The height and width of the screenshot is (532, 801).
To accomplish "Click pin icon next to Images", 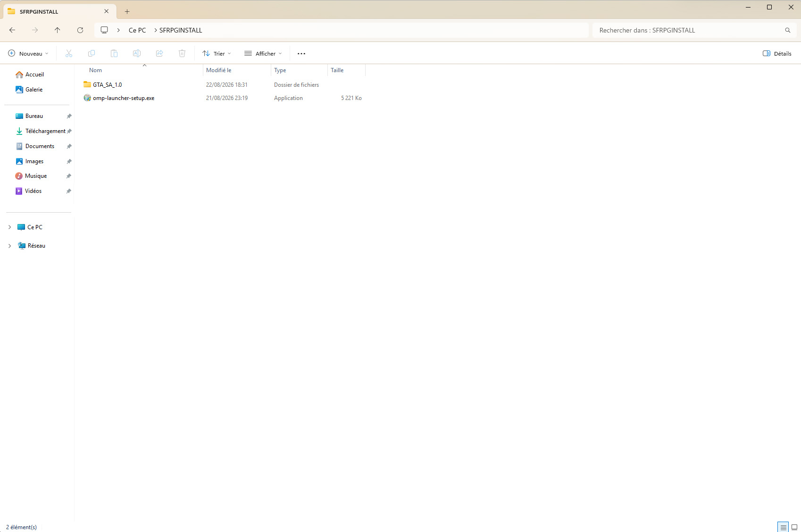I will pyautogui.click(x=69, y=161).
